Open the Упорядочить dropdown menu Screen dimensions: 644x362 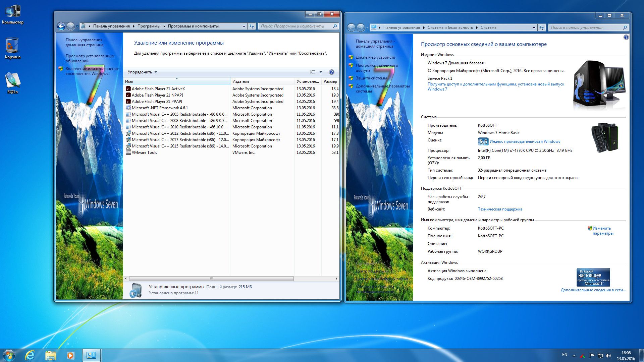pyautogui.click(x=142, y=72)
